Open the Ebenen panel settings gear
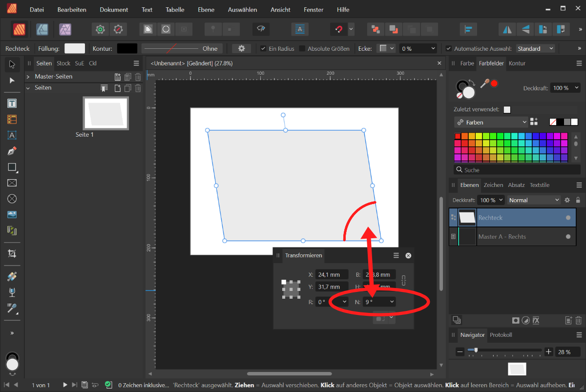Screen dimensions: 586x392 click(x=566, y=200)
